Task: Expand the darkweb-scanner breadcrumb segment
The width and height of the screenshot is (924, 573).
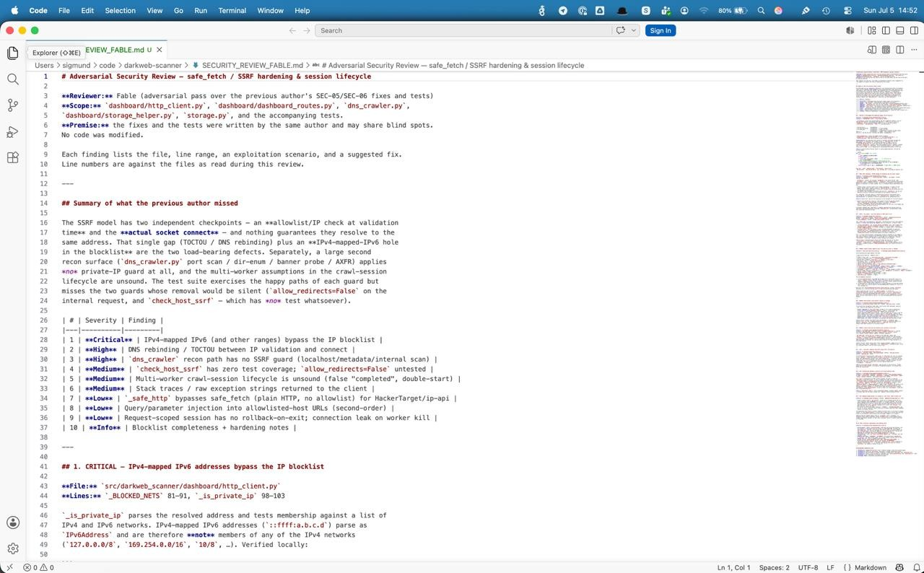Action: pyautogui.click(x=152, y=65)
